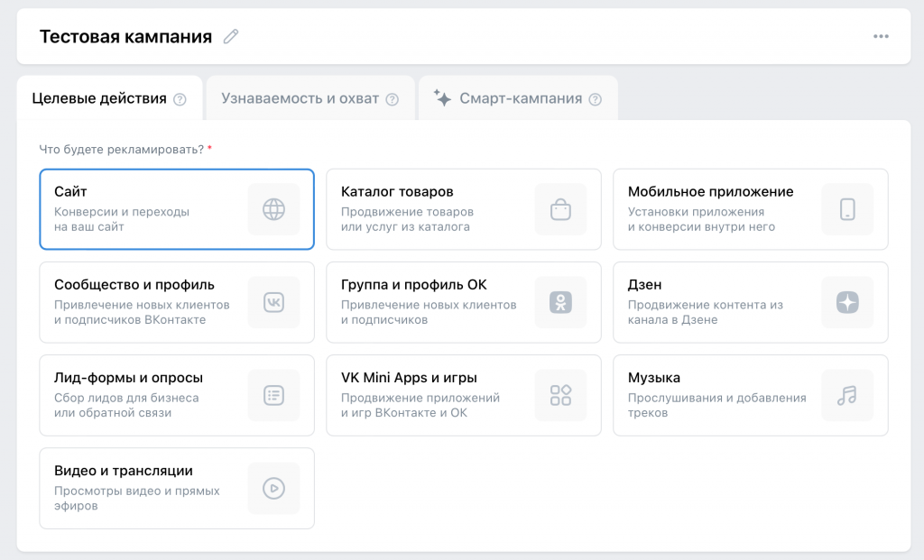Choose VK Mini Apps и игры option
Screen dimensions: 924x560
pyautogui.click(x=464, y=396)
